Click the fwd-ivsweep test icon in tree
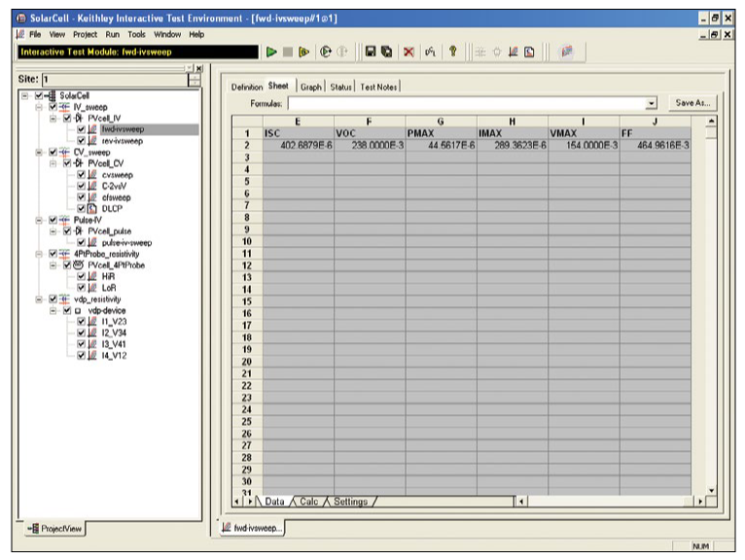 click(93, 129)
